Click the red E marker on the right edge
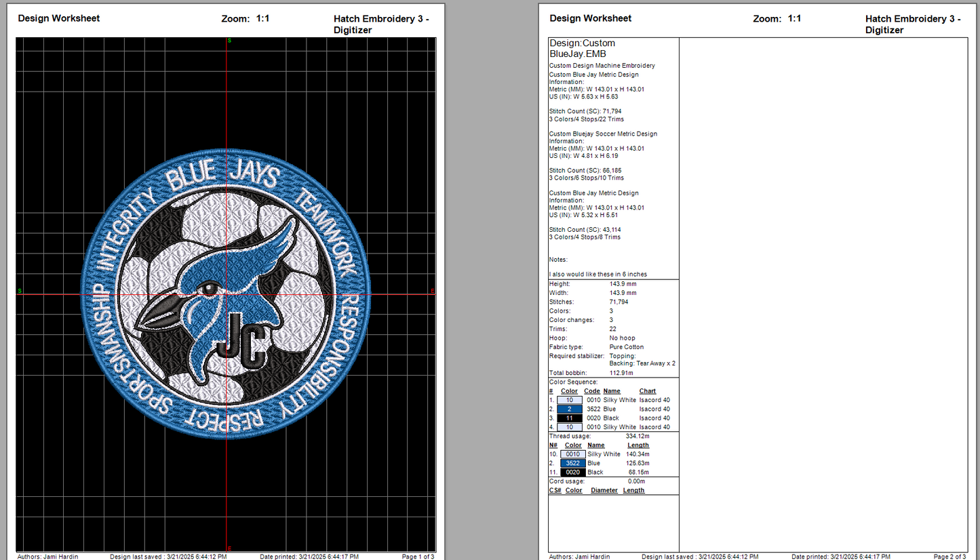 pos(432,291)
